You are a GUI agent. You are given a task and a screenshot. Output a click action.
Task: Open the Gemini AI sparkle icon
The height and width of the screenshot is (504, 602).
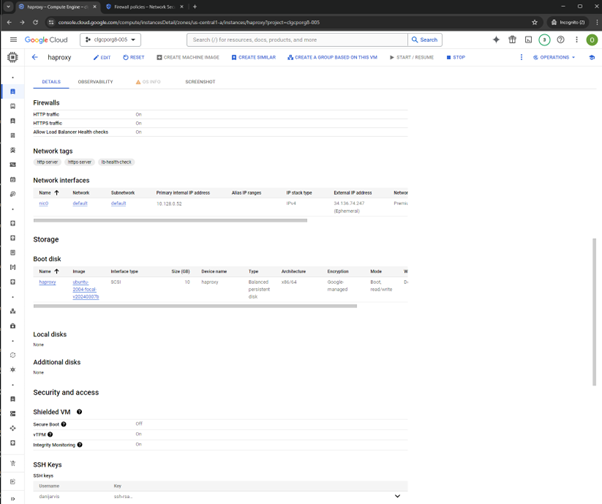click(496, 40)
